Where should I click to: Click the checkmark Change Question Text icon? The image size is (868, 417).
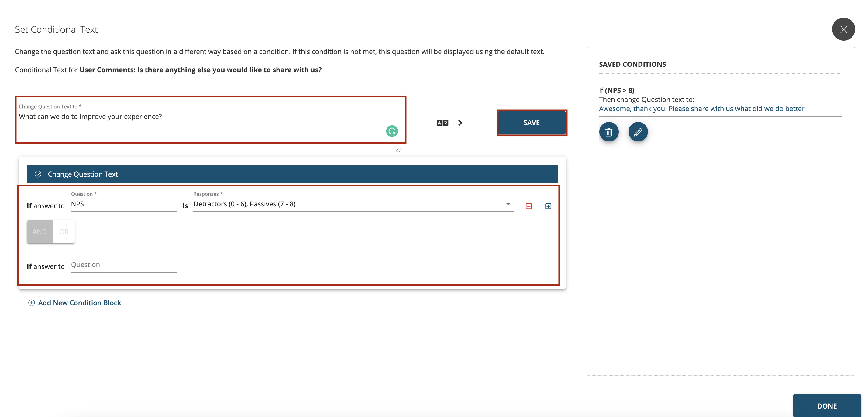[38, 174]
